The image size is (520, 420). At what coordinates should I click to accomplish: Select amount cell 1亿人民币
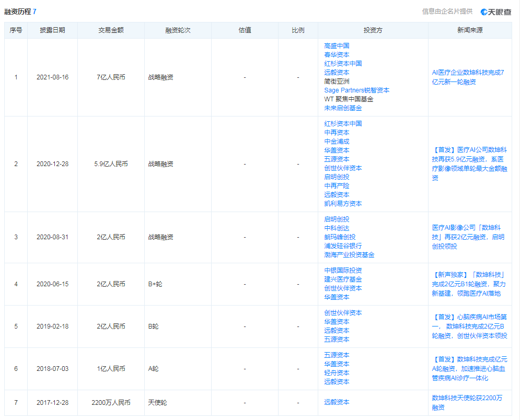[111, 369]
